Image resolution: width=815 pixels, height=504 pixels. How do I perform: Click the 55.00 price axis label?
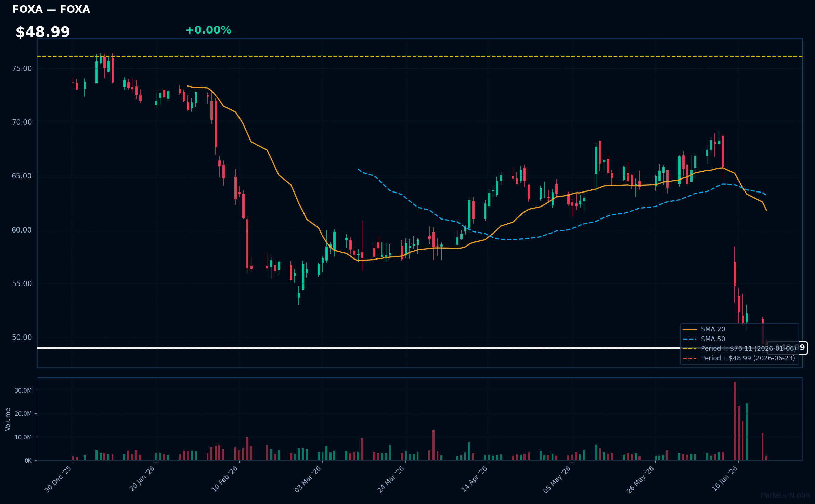(x=22, y=284)
